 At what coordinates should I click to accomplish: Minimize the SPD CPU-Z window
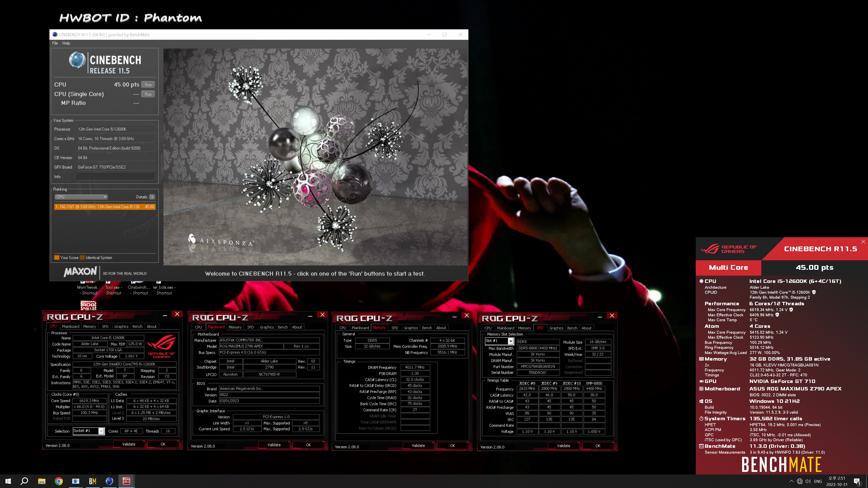(600, 317)
